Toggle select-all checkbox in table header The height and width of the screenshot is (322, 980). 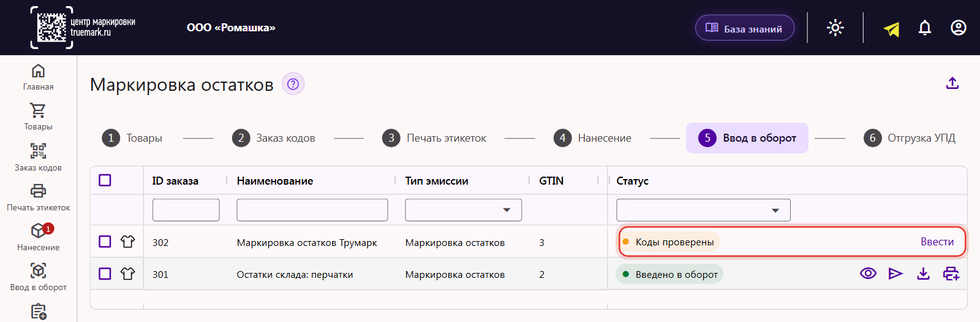105,180
